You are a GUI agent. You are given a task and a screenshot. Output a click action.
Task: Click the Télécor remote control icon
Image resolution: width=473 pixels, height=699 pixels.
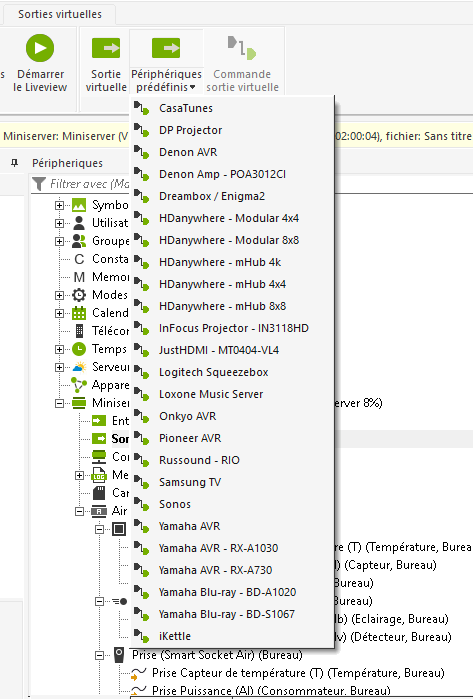point(79,331)
